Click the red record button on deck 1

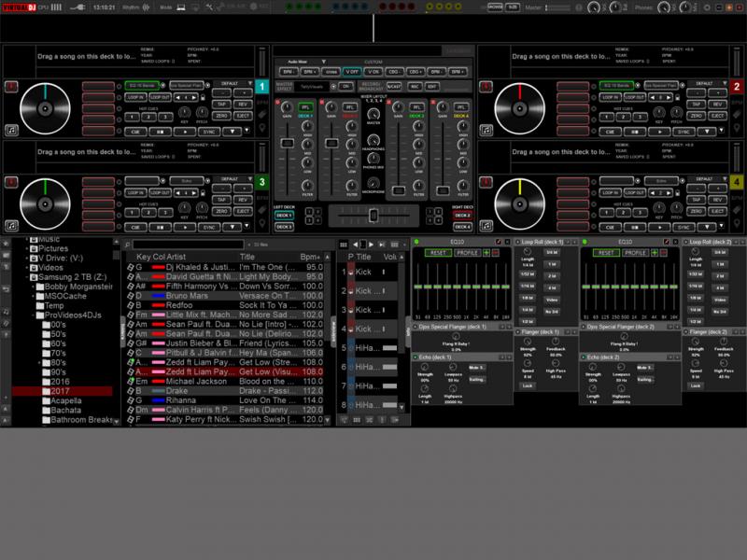[x=11, y=87]
